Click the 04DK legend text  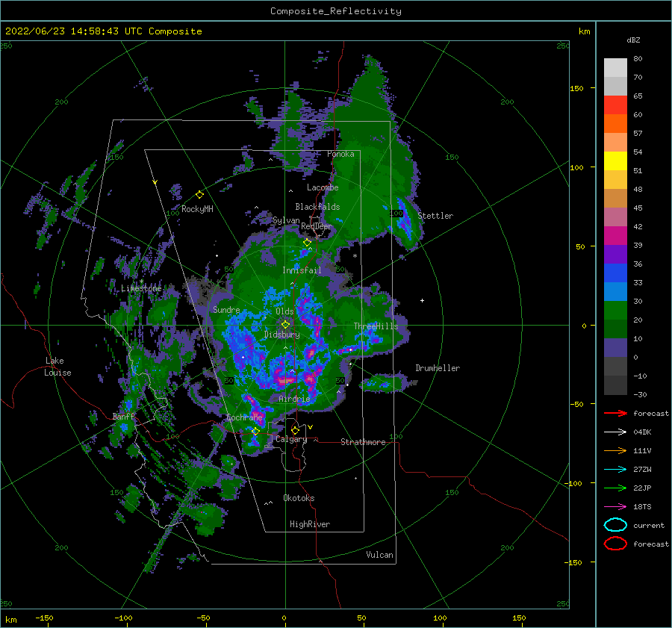[x=642, y=432]
